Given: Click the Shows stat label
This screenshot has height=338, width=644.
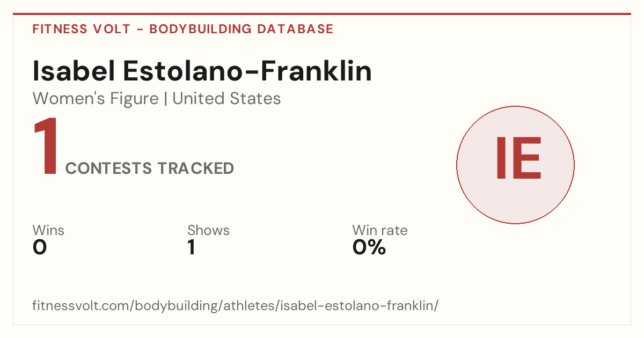Looking at the screenshot, I should pos(208,230).
